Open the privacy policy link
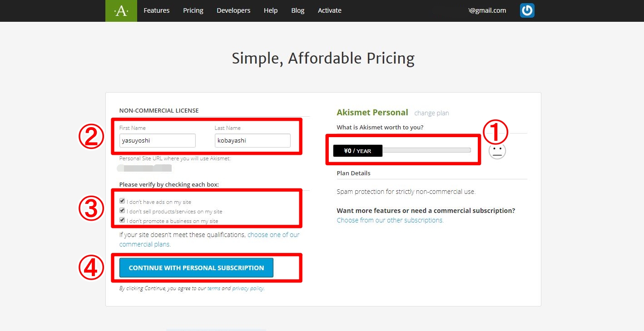Screen dimensions: 644x331 248,288
